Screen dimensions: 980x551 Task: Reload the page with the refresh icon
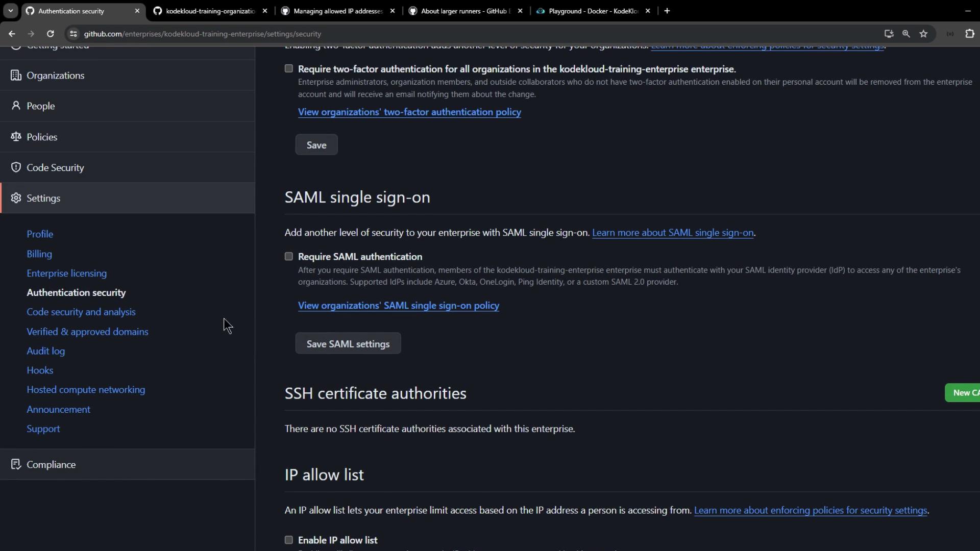(x=50, y=34)
